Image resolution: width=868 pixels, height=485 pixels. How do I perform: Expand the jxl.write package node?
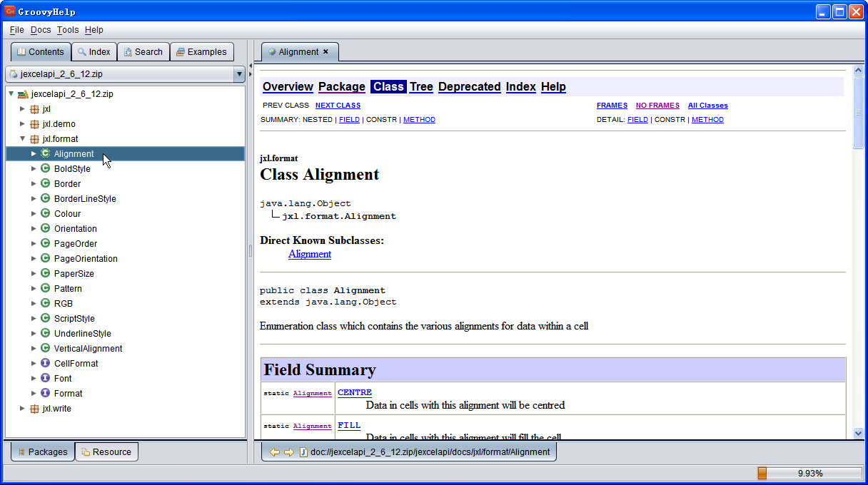pos(22,409)
